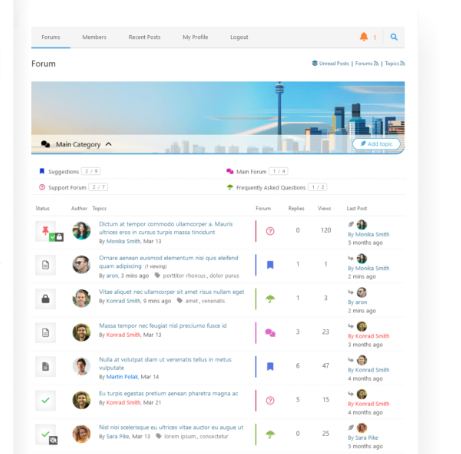Viewport: 461px width, 454px height.
Task: Click the solved checkmark icon of Eu turpis topic
Action: coord(45,400)
